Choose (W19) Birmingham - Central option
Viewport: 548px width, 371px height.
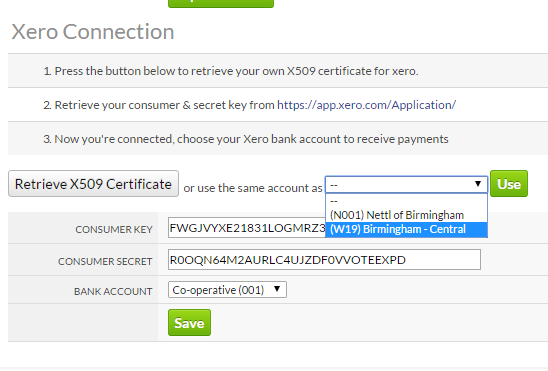click(x=406, y=230)
